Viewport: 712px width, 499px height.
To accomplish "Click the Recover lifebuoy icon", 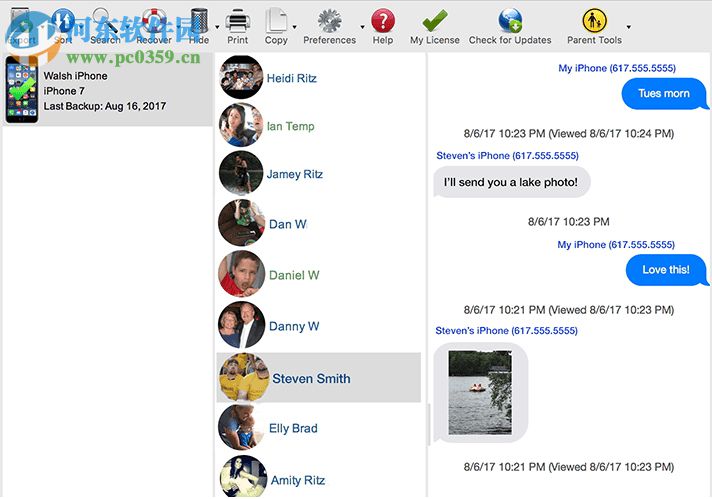I will click(154, 20).
